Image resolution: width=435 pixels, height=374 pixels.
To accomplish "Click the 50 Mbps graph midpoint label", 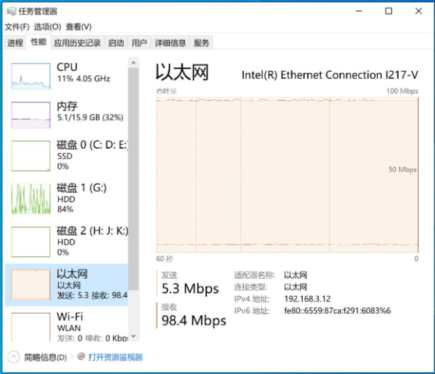I will (402, 169).
